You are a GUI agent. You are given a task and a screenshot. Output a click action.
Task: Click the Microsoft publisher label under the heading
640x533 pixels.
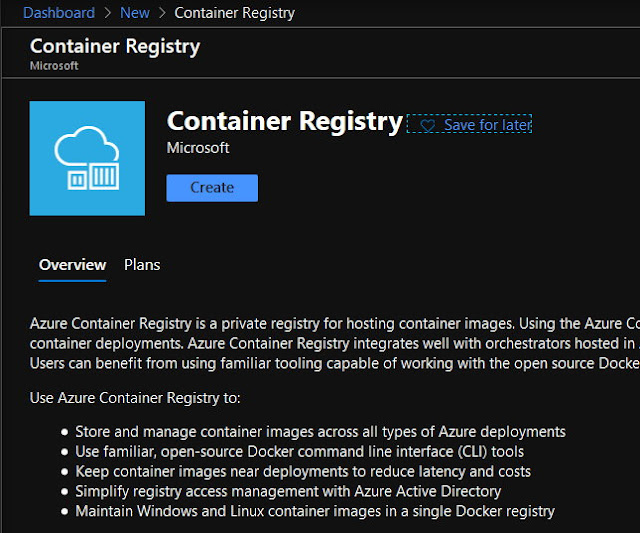click(x=198, y=148)
